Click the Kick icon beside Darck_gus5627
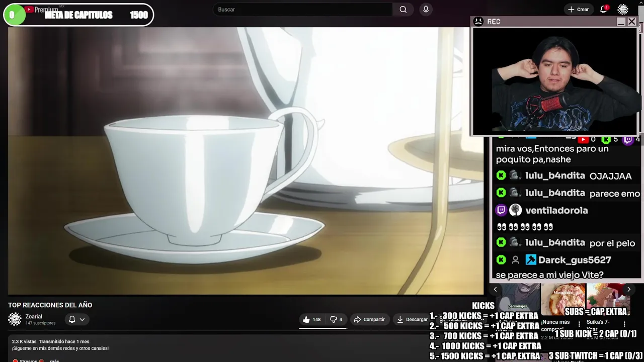Image resolution: width=644 pixels, height=362 pixels. click(x=501, y=260)
